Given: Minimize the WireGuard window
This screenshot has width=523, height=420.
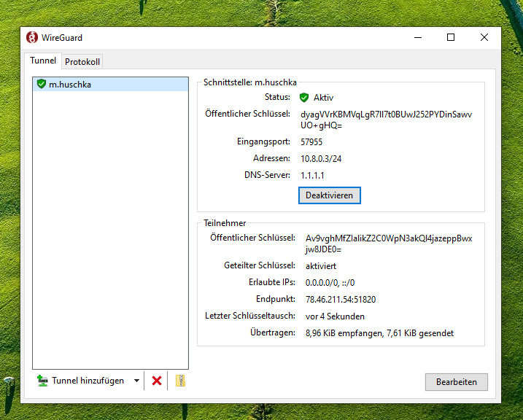Looking at the screenshot, I should [x=417, y=37].
